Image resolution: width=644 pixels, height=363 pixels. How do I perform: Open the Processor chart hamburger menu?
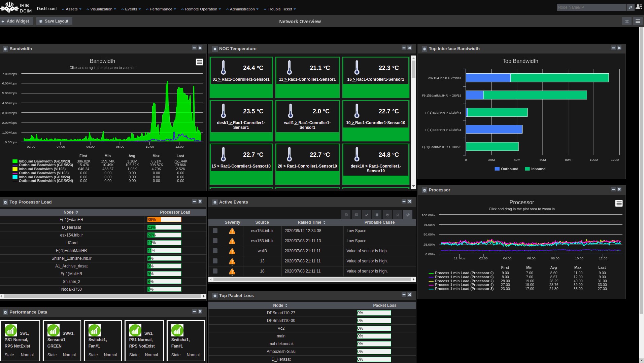pyautogui.click(x=619, y=203)
